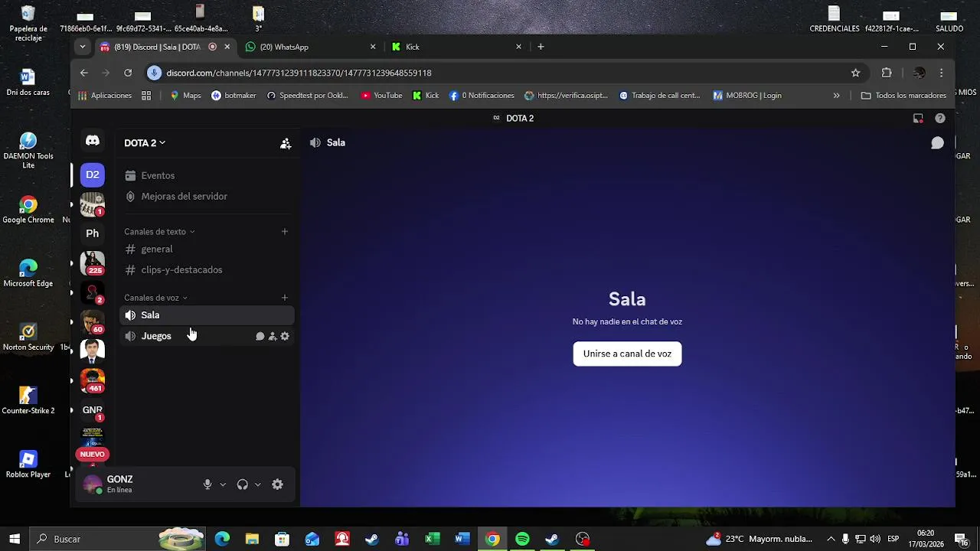Show more bookmarks chevron
The width and height of the screenshot is (980, 551).
836,96
